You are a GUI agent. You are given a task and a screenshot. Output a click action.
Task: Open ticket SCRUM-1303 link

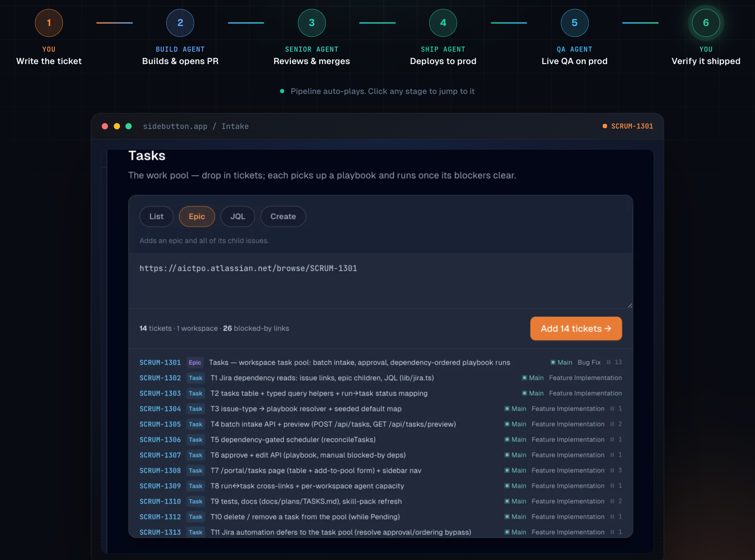[x=160, y=393]
